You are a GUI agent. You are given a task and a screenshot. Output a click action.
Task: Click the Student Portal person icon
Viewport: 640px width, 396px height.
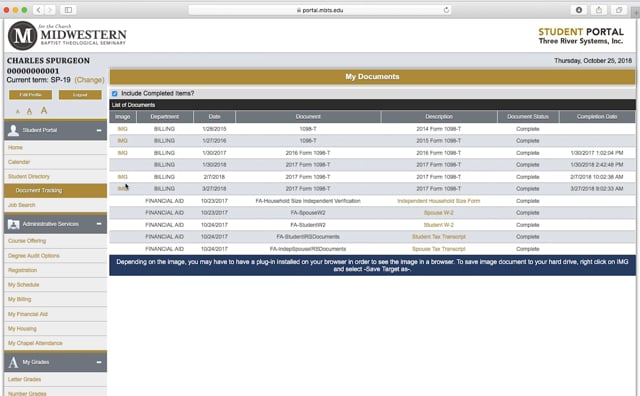[x=13, y=130]
